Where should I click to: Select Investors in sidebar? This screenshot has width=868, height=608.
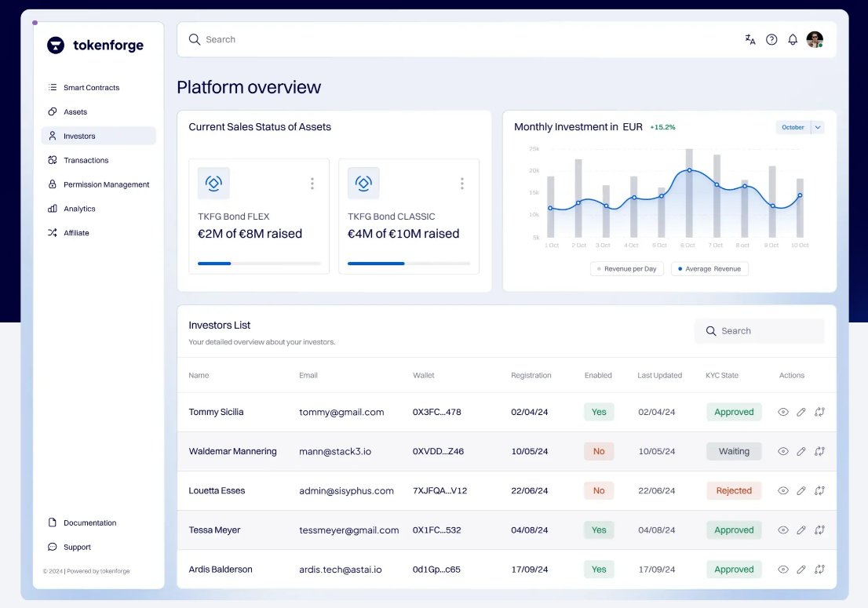(x=99, y=136)
